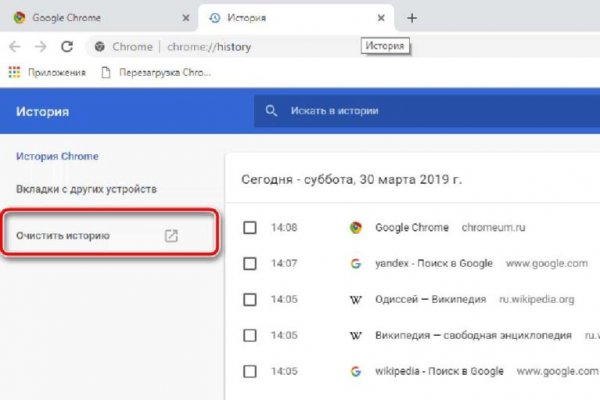Click Очистить историю to clear history
Viewport: 600px width, 400px height.
[63, 236]
